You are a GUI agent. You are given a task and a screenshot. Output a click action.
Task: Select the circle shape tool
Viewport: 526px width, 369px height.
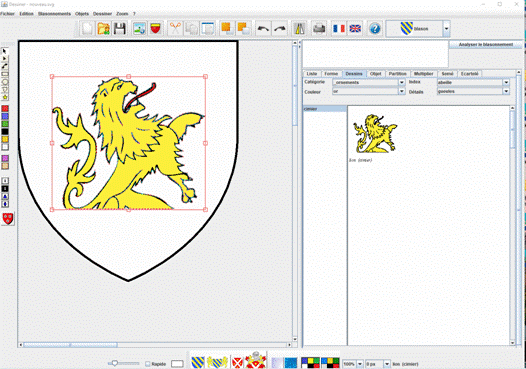tap(5, 82)
